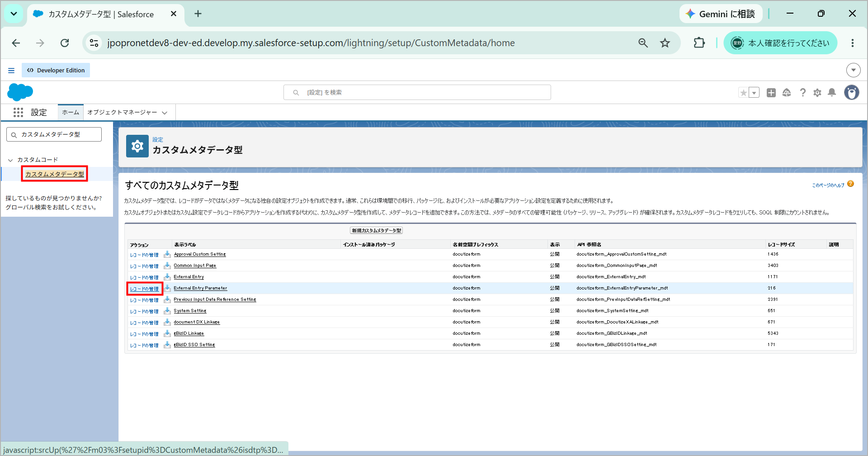Open the App Launcher dots grid
The width and height of the screenshot is (868, 456).
(18, 113)
